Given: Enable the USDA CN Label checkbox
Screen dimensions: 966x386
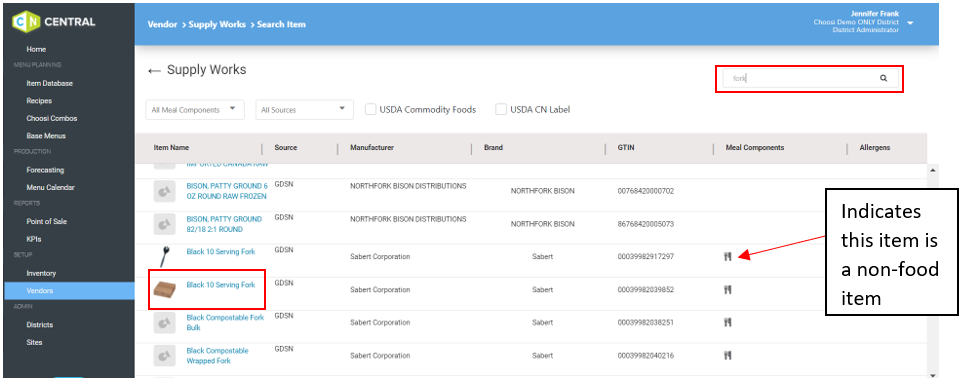Looking at the screenshot, I should tap(501, 110).
